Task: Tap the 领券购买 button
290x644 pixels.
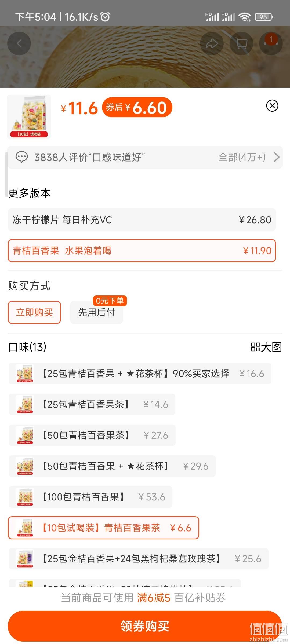Action: click(x=145, y=626)
